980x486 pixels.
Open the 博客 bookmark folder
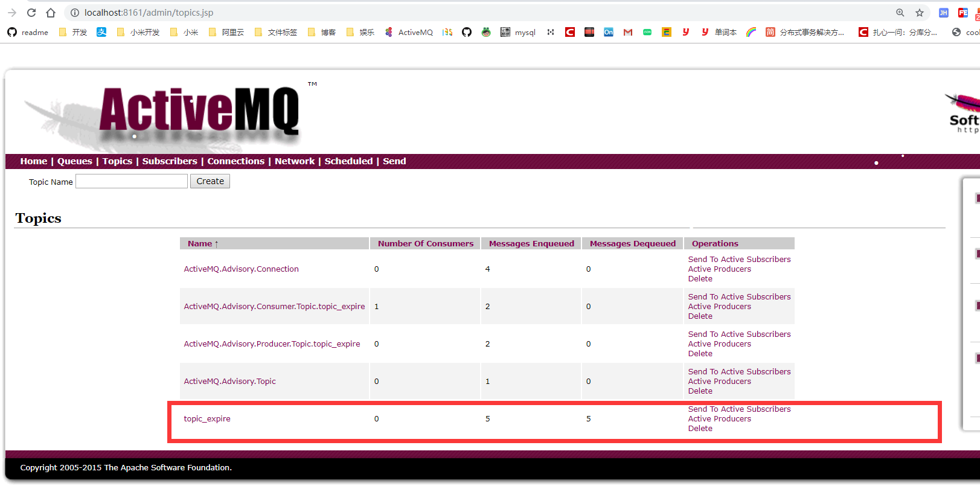(322, 32)
